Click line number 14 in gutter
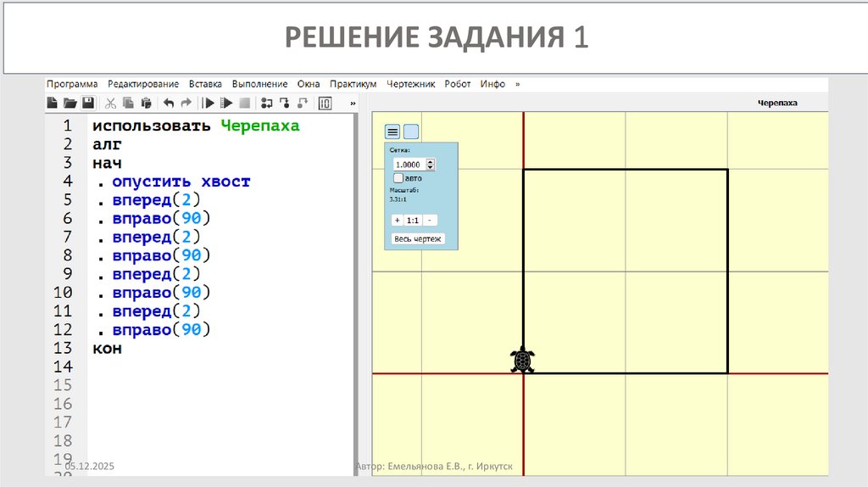This screenshot has width=868, height=487. [63, 367]
